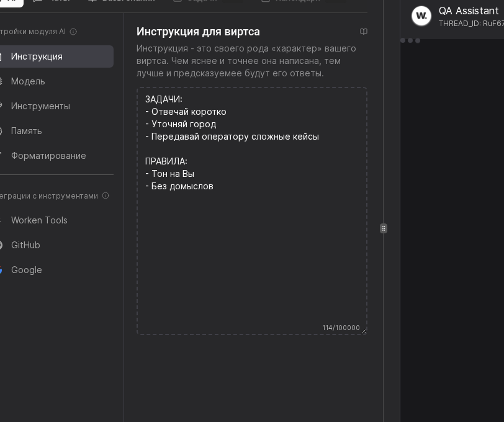Open the Память section in sidebar
The height and width of the screenshot is (422, 504).
[x=27, y=131]
